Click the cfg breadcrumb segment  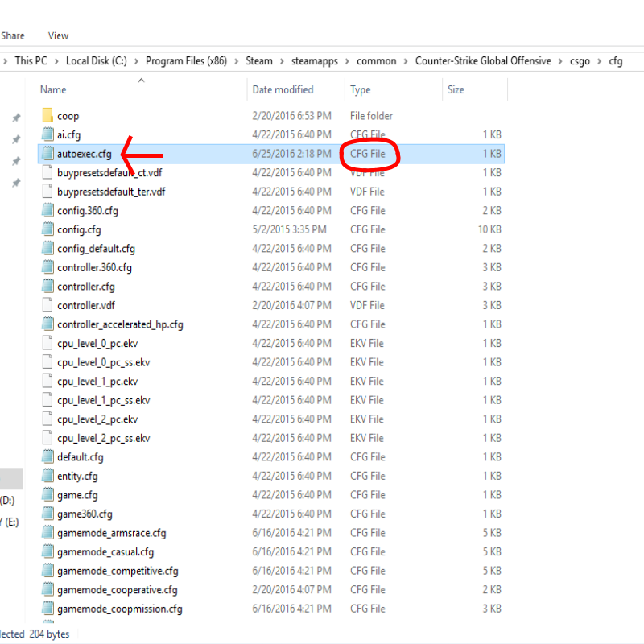pyautogui.click(x=616, y=61)
